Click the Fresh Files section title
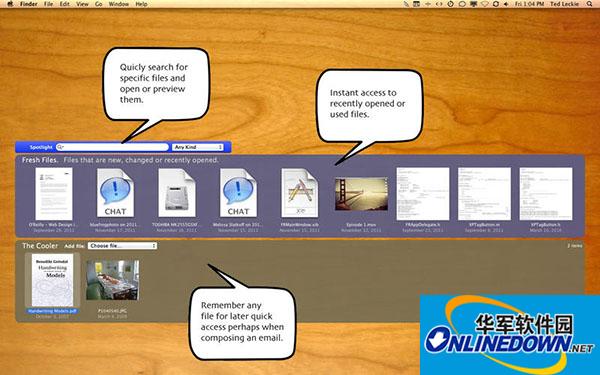 coord(40,160)
